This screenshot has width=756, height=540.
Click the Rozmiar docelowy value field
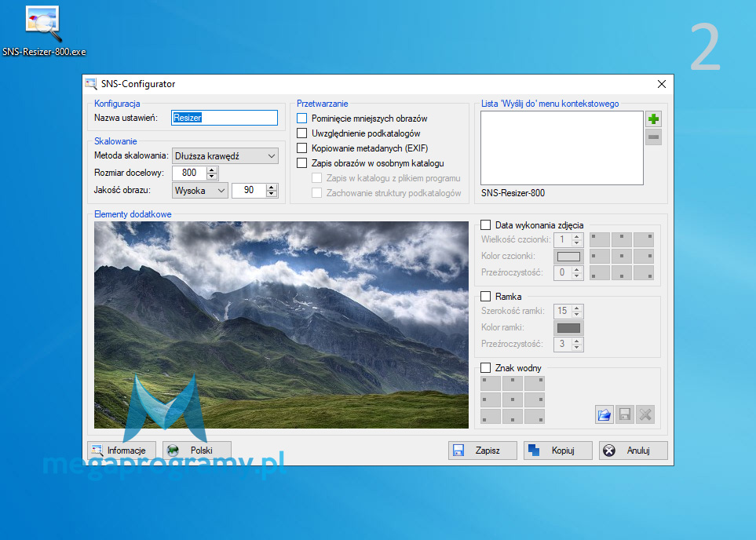[x=189, y=173]
